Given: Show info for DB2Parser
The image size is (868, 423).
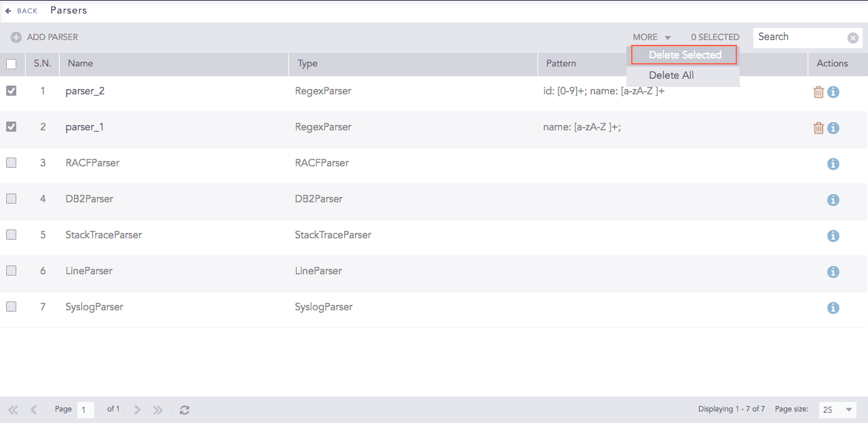Looking at the screenshot, I should 833,200.
